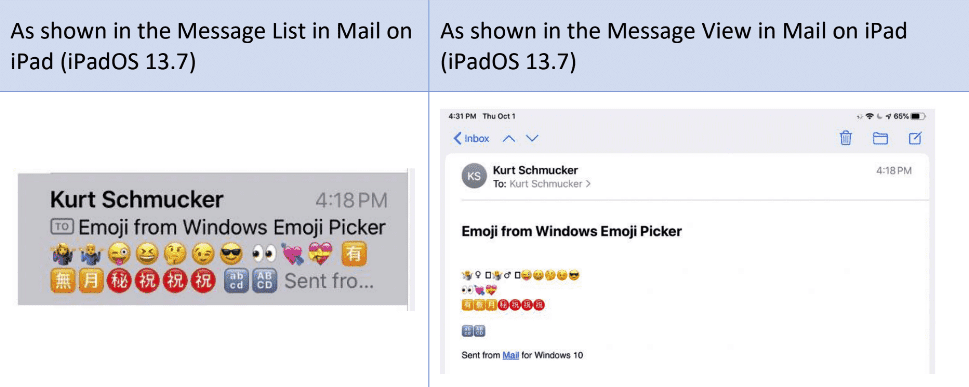Tap the Emoji from Windows Emoji Picker subject
The width and height of the screenshot is (969, 387).
tap(572, 232)
